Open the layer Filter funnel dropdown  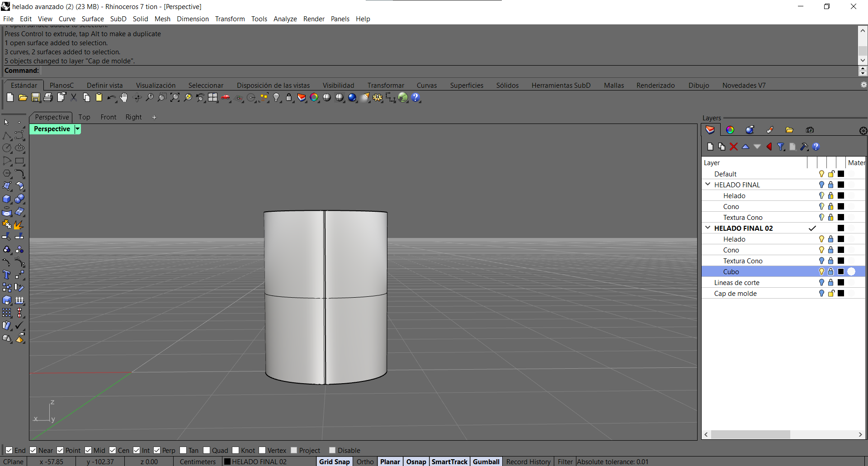(x=781, y=147)
